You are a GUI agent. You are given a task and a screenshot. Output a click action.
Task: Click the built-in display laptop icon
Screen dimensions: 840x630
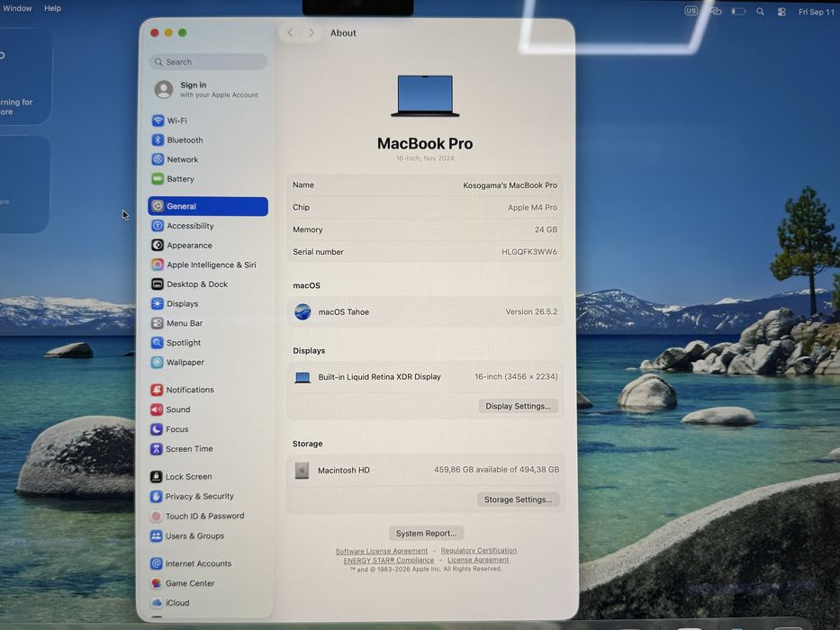303,378
